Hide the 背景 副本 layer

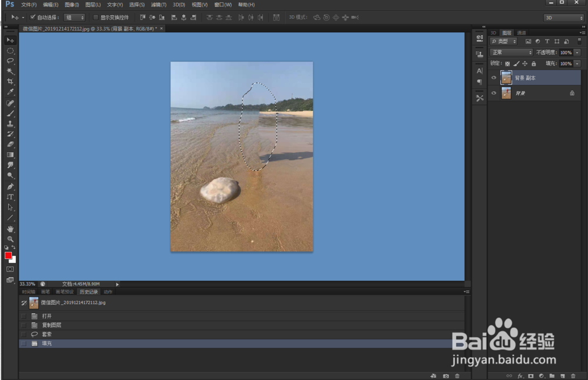pyautogui.click(x=494, y=78)
